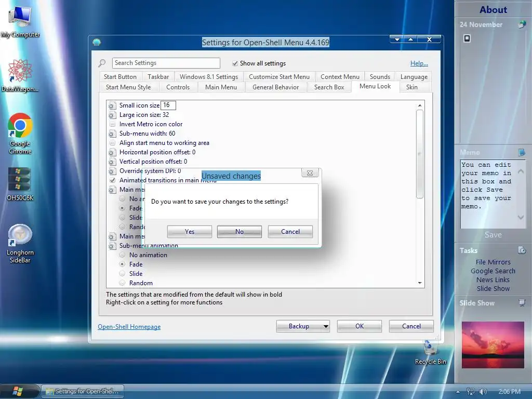Screen dimensions: 532x399
Task: Click the gear icon beside Vertical position offset
Action: [x=112, y=162]
